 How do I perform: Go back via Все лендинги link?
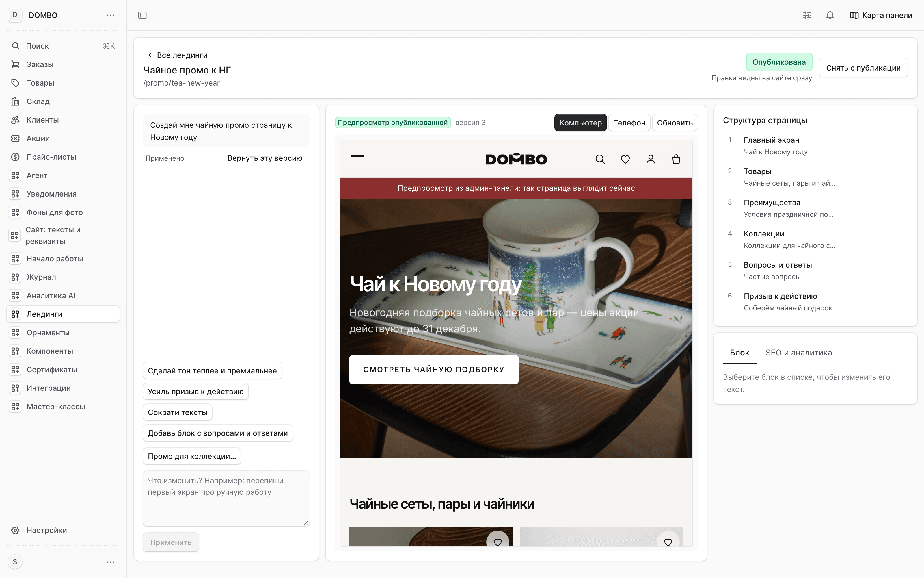(178, 55)
